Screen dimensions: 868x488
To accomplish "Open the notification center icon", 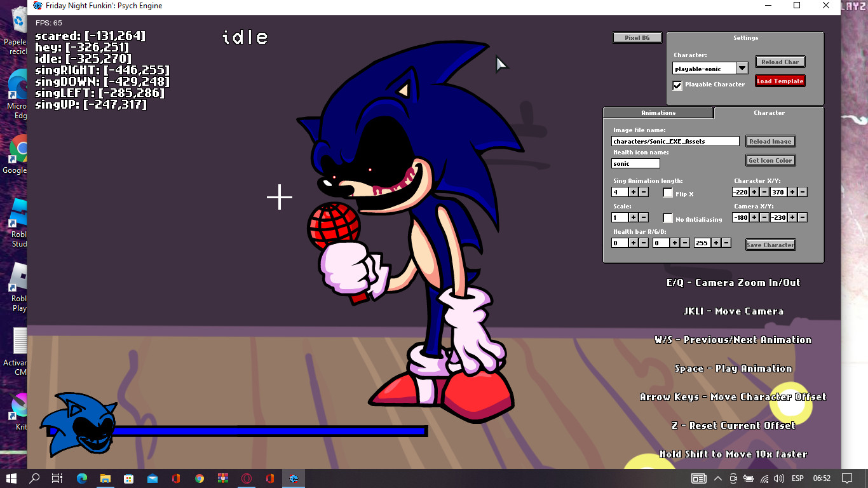I will tap(847, 478).
